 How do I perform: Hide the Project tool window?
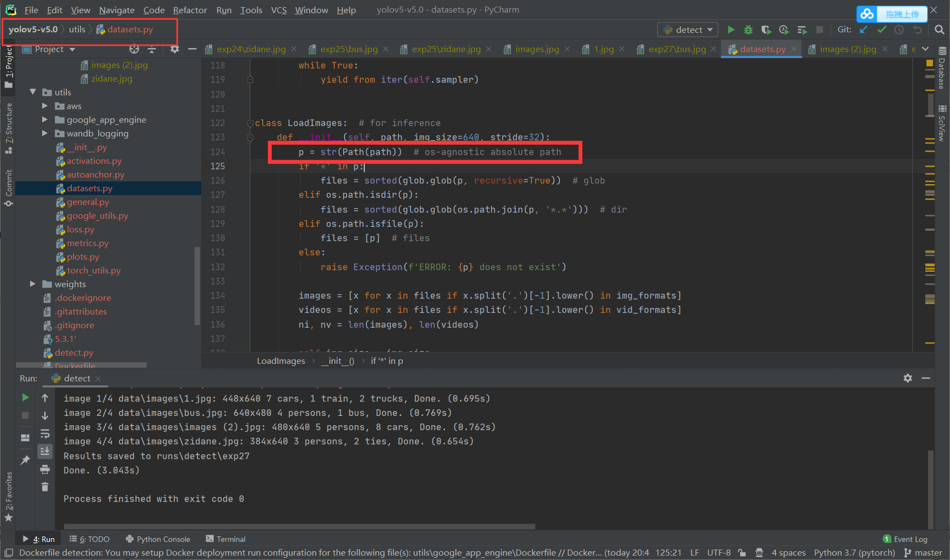point(192,49)
